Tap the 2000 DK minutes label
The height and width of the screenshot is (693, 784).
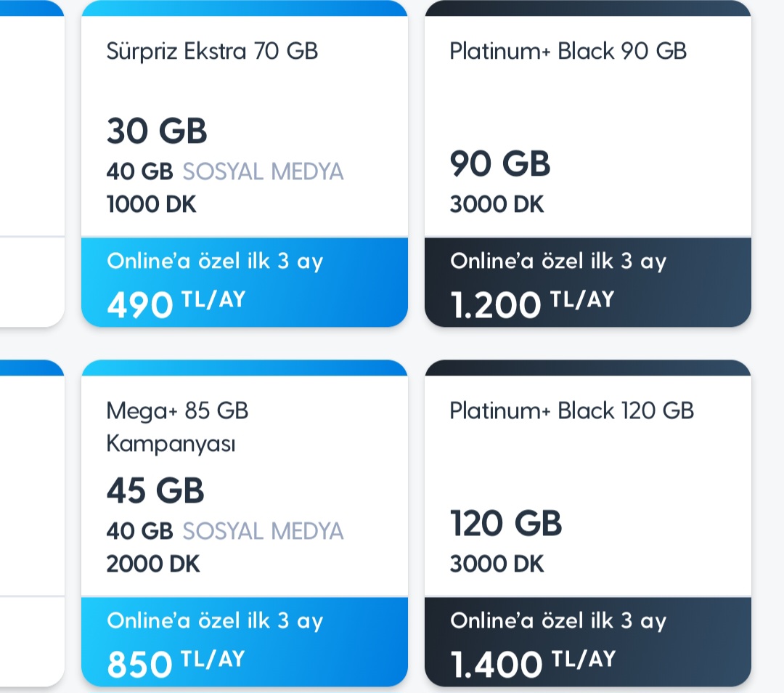153,564
